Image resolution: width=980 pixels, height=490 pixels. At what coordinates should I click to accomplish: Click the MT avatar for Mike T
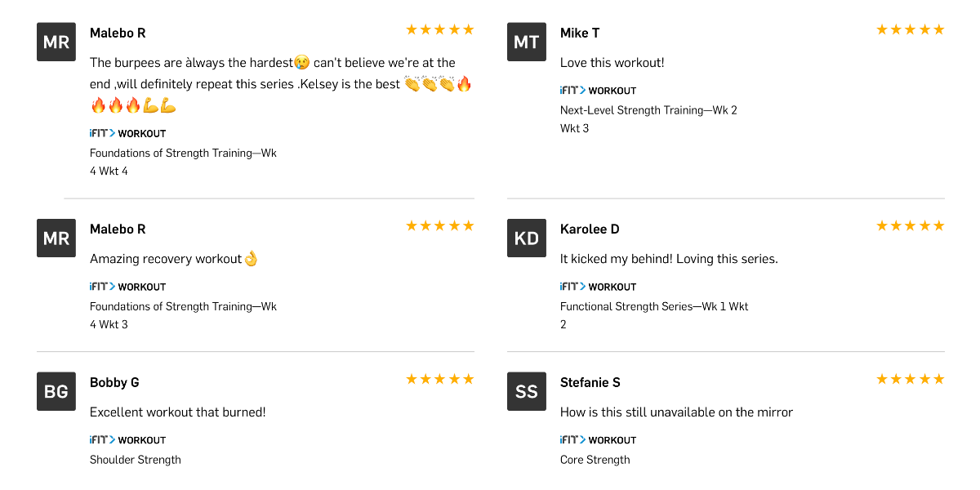tap(527, 42)
